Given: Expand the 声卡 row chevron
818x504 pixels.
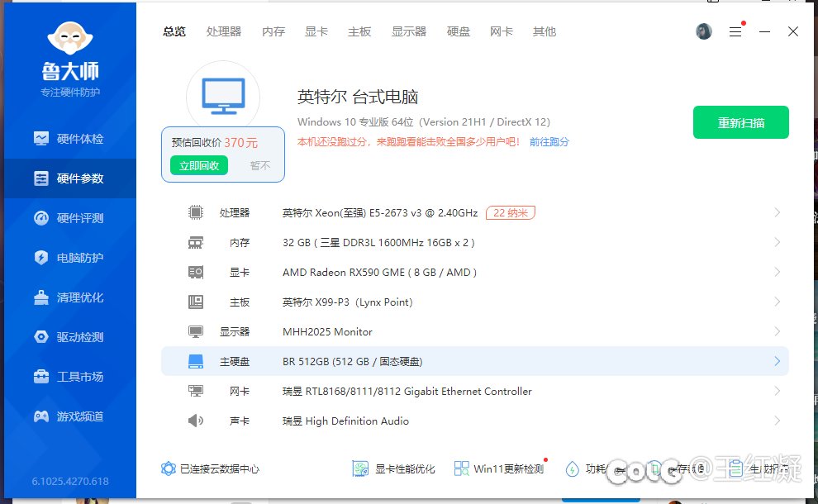Looking at the screenshot, I should pos(777,421).
